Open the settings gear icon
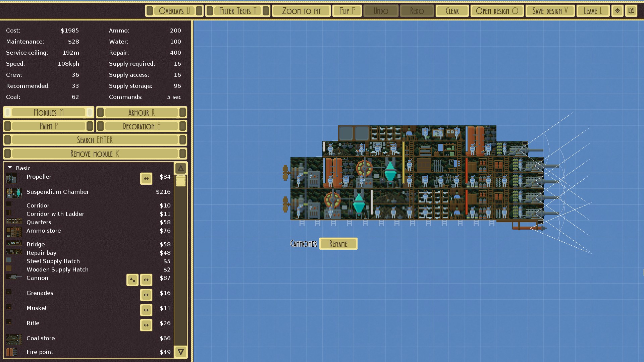644x362 pixels. (617, 11)
